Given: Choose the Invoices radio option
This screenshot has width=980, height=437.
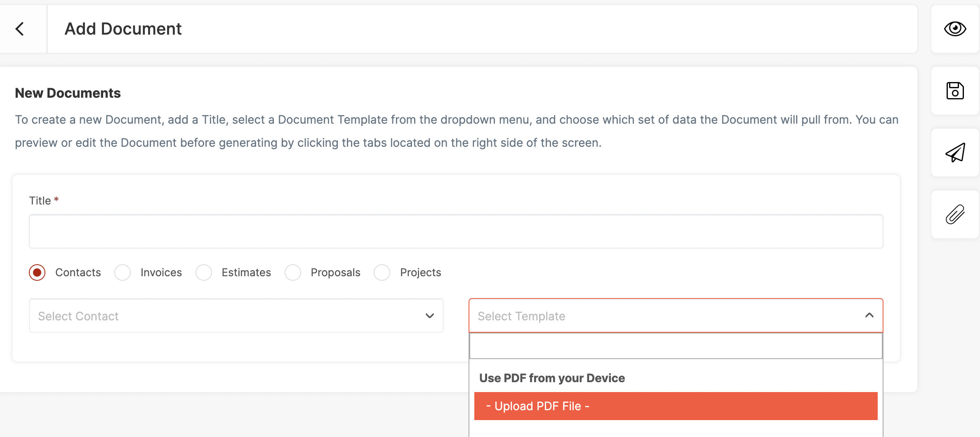Looking at the screenshot, I should [x=122, y=273].
